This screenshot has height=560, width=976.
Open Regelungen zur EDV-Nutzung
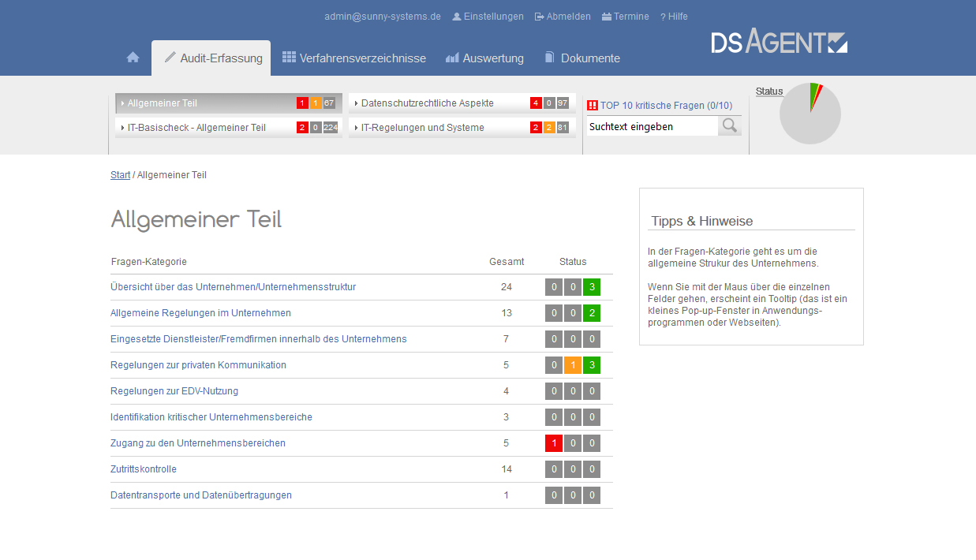click(174, 391)
